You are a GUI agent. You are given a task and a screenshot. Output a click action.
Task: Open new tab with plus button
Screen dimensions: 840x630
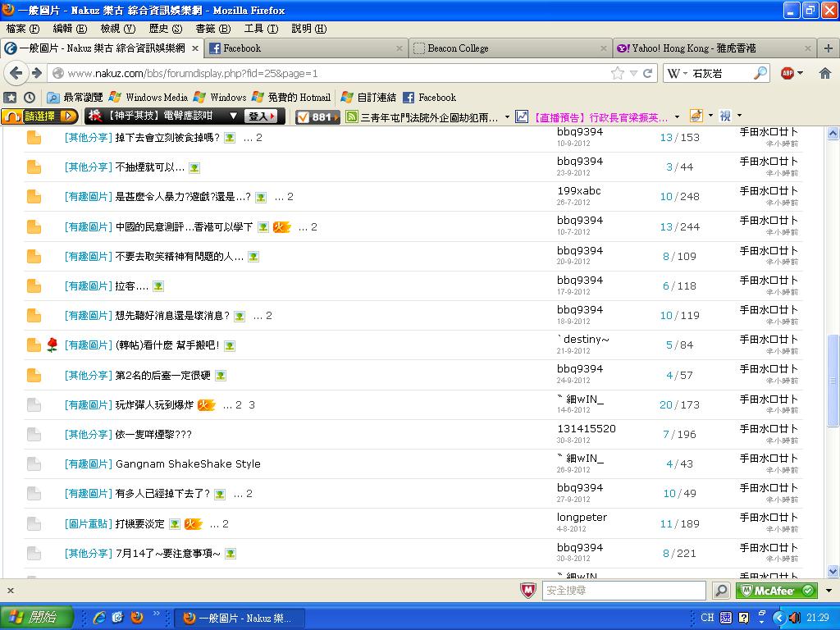coord(829,48)
